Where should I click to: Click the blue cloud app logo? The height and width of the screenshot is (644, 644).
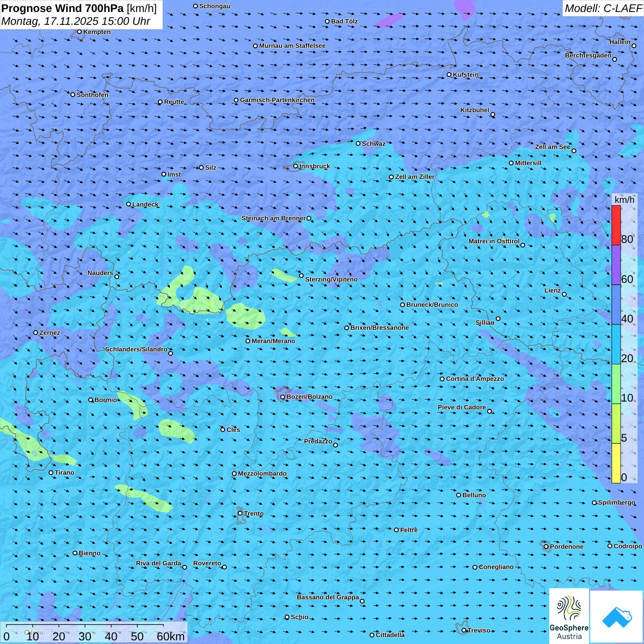pos(616,617)
